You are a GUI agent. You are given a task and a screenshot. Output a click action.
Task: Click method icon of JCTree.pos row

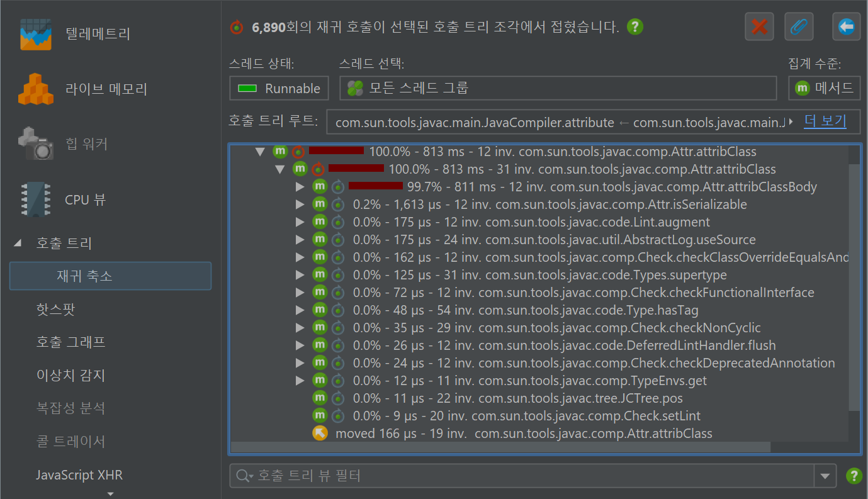(x=320, y=398)
